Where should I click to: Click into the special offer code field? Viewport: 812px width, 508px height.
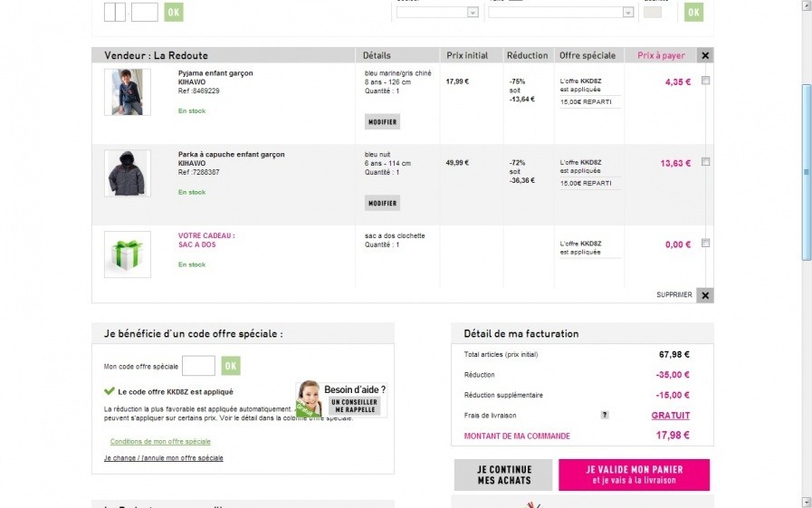[198, 366]
